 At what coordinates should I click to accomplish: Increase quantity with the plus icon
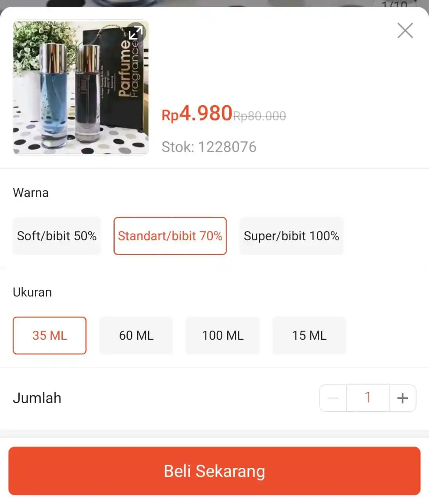coord(403,398)
